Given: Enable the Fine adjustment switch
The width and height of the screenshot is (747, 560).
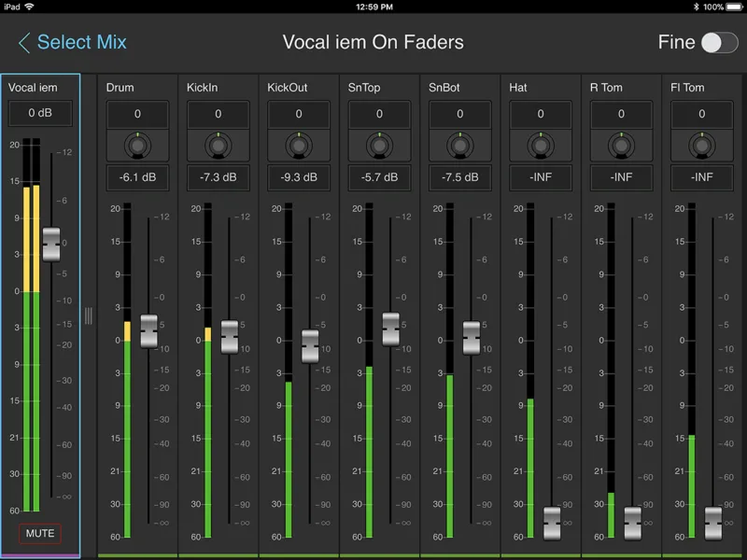Looking at the screenshot, I should coord(720,43).
